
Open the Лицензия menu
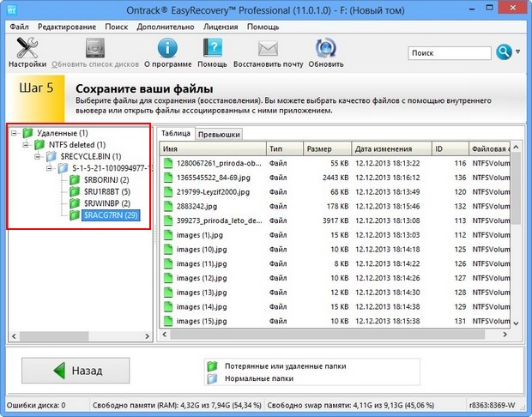click(221, 27)
